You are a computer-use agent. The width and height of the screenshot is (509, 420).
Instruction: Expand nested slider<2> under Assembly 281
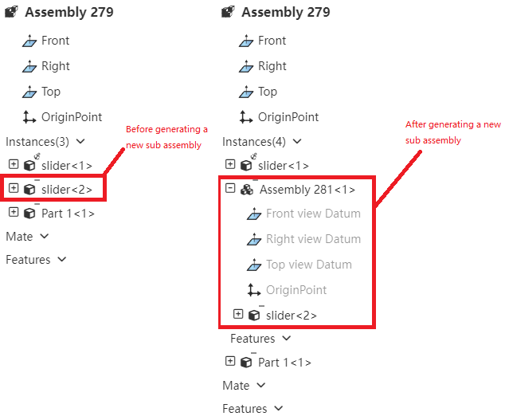pos(238,314)
